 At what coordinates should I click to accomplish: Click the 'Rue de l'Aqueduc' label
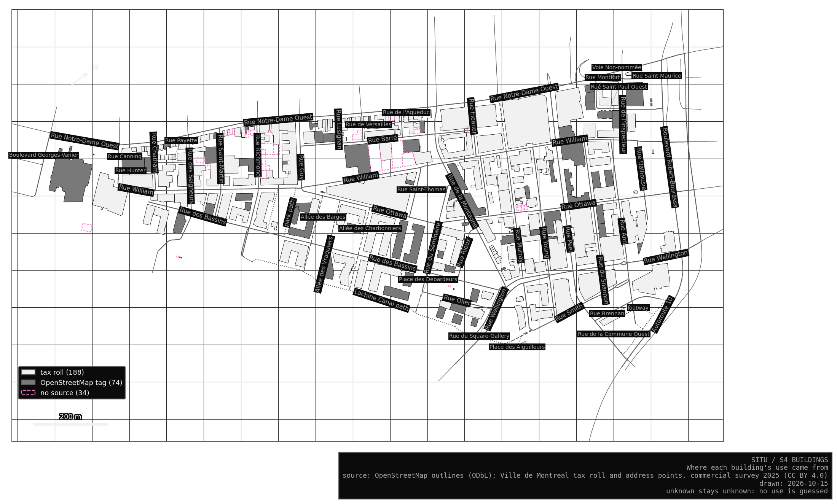[406, 113]
